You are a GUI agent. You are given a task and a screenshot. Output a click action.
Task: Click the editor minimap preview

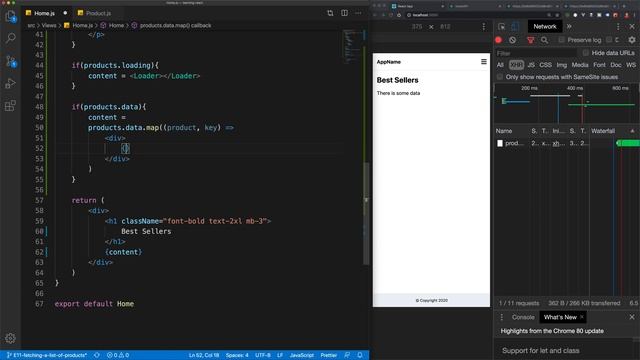(351, 46)
